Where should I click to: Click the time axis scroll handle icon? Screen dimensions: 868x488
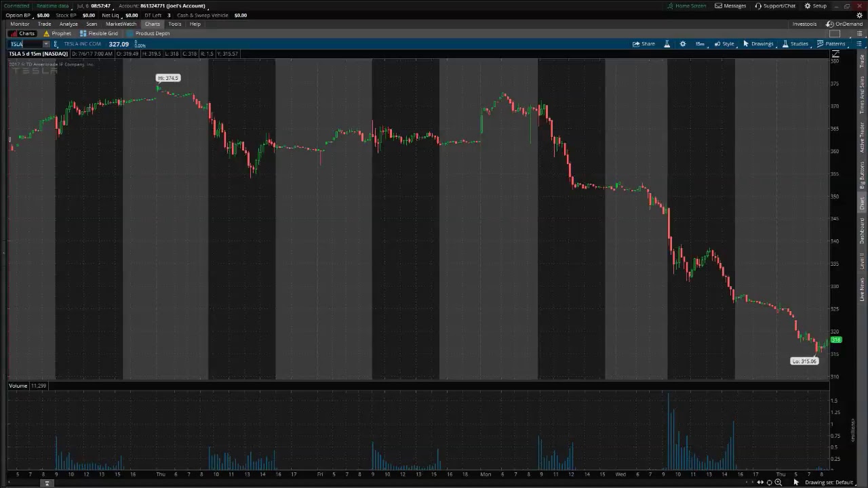tap(46, 483)
